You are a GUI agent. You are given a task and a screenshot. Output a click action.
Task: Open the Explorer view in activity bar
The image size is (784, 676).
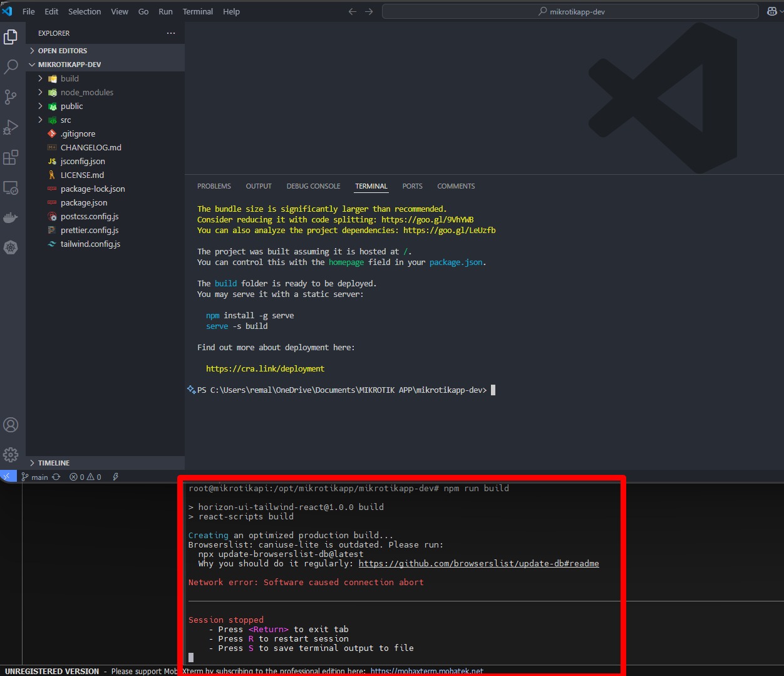[11, 37]
